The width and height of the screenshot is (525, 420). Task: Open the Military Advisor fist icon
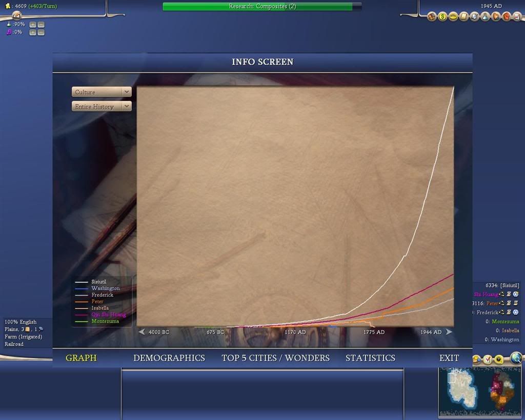tap(506, 16)
